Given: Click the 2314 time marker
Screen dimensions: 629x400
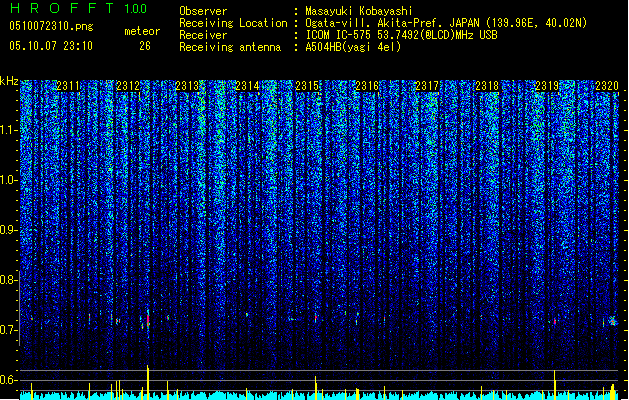Looking at the screenshot, I should [x=248, y=86].
